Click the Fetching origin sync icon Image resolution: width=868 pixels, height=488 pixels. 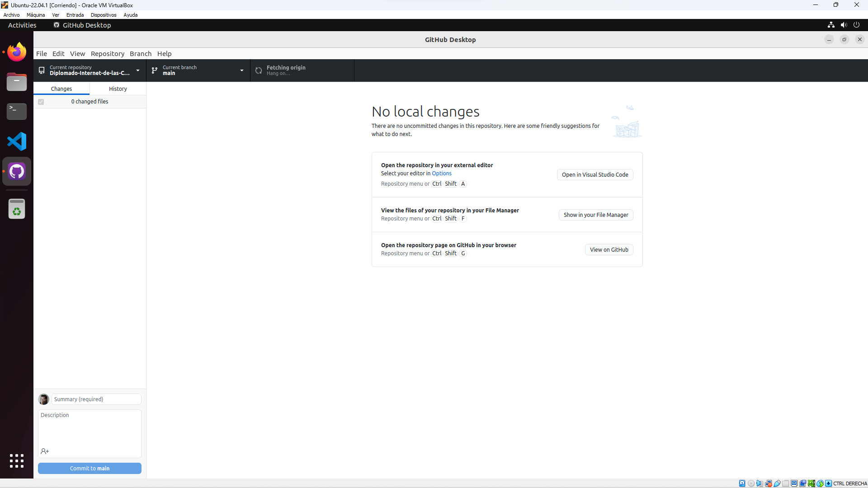pos(259,70)
